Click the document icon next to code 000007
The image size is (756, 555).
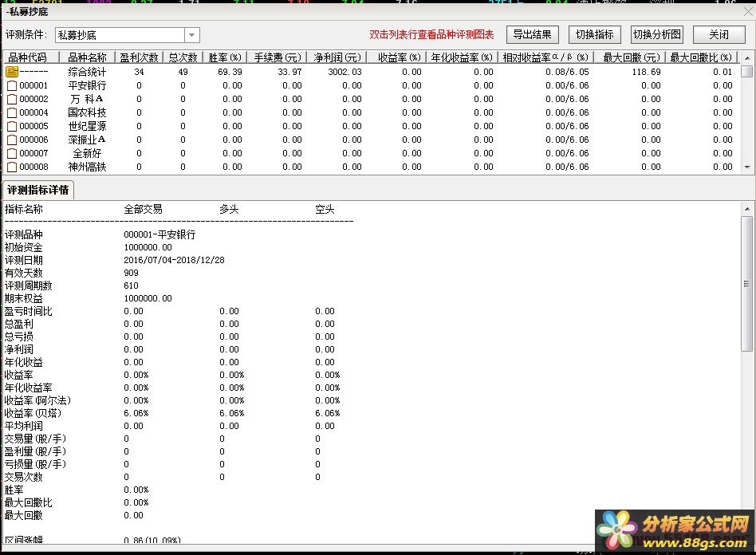(x=12, y=153)
